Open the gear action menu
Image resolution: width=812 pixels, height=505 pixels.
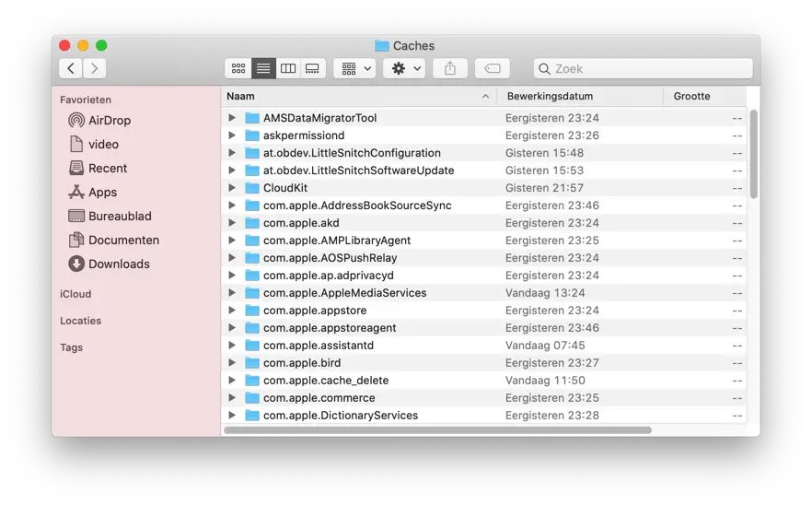point(404,68)
